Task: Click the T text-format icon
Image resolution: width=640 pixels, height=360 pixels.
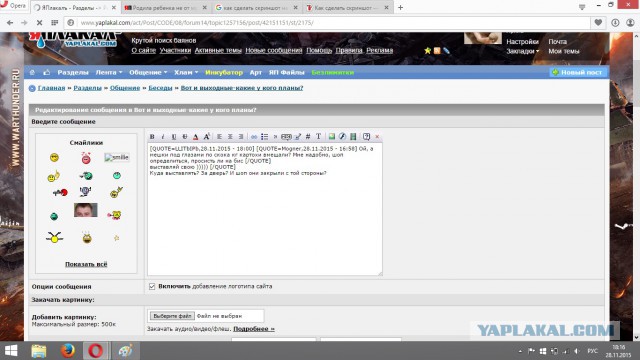Action: [x=318, y=137]
